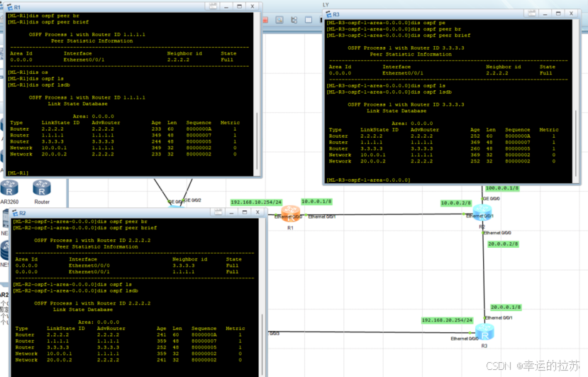The width and height of the screenshot is (588, 377).
Task: Click the topology tree toolbar icon
Action: [x=294, y=20]
